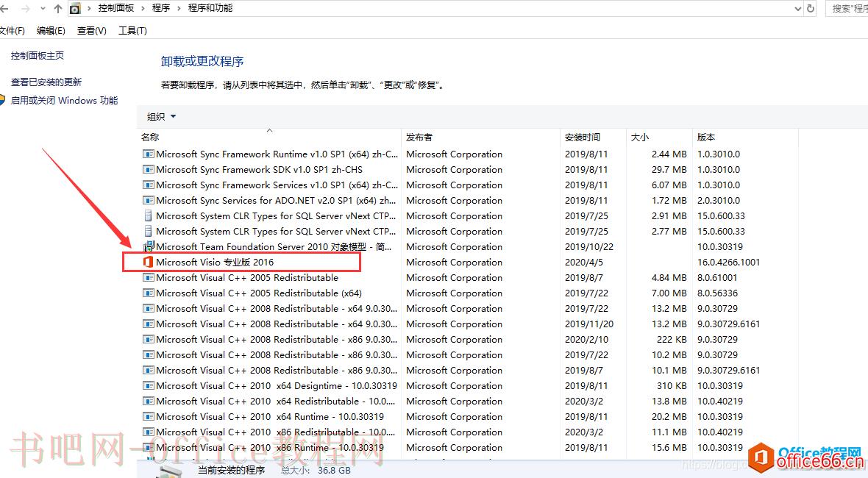Click the icon of Sync Framework Runtime v1.0 SP1
The width and height of the screenshot is (868, 478).
click(148, 154)
